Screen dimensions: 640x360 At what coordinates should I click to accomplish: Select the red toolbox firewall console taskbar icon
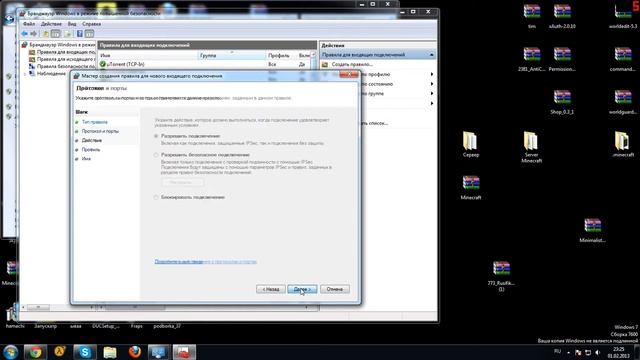click(184, 352)
